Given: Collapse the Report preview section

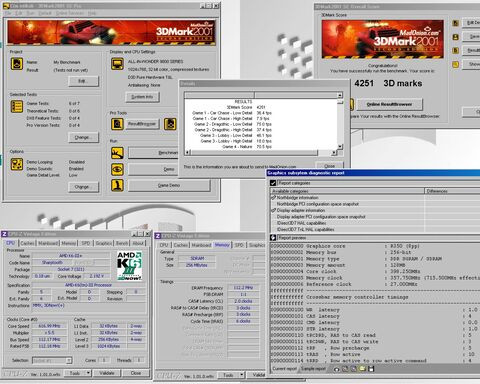Looking at the screenshot, I should pos(273,238).
